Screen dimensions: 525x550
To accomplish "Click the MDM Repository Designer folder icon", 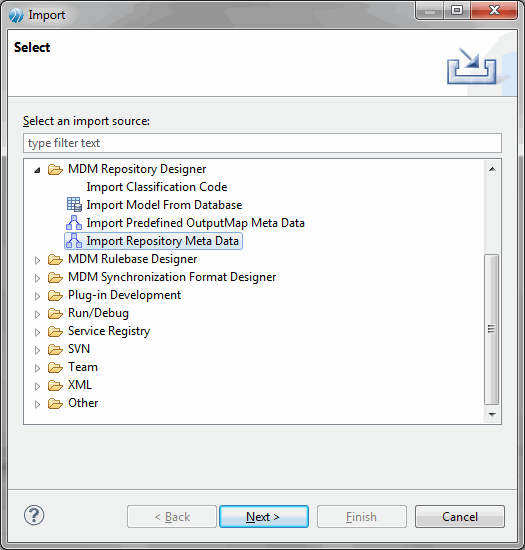I will click(55, 169).
